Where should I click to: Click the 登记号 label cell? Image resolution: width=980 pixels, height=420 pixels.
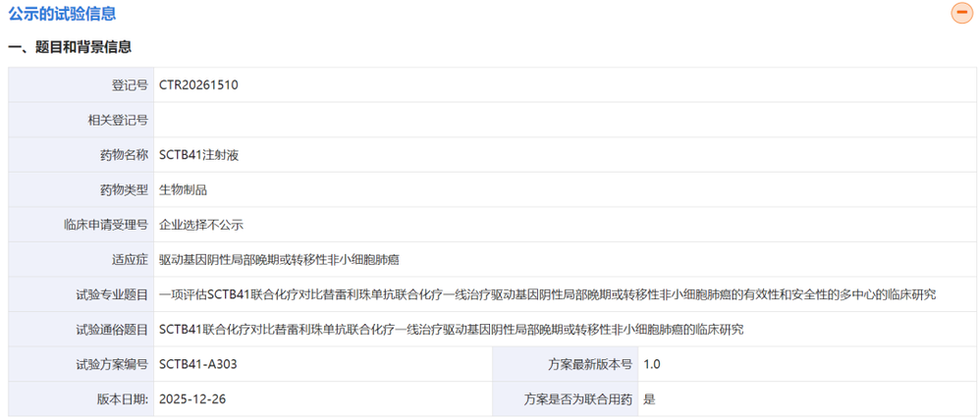coord(82,85)
